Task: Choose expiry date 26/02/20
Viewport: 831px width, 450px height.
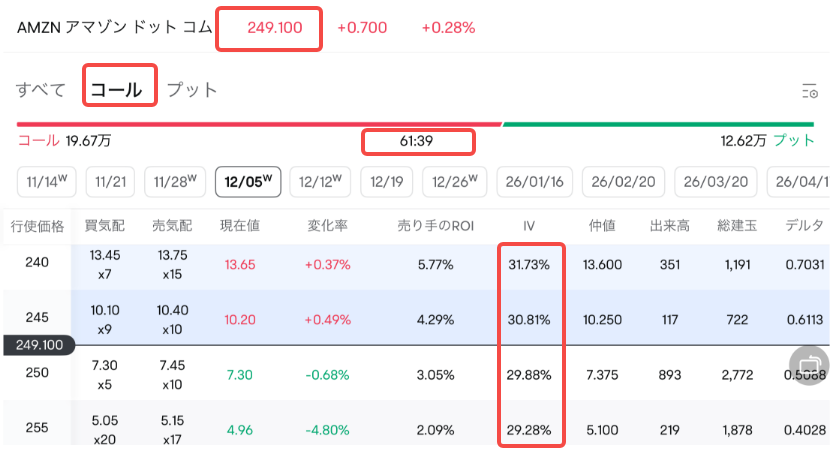Action: tap(623, 182)
